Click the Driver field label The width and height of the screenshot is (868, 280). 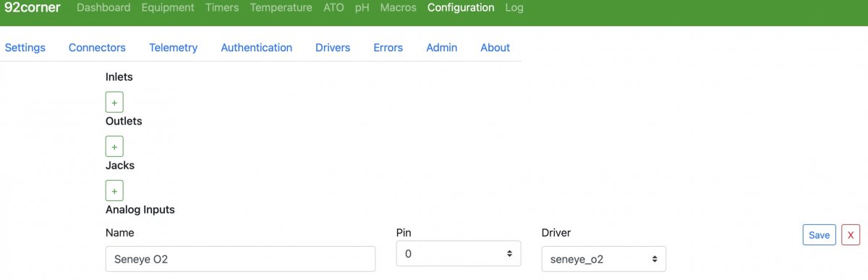click(556, 233)
